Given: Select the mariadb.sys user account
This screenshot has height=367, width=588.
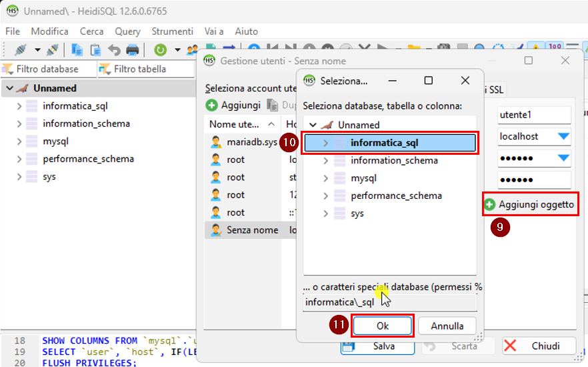Looking at the screenshot, I should click(x=252, y=142).
